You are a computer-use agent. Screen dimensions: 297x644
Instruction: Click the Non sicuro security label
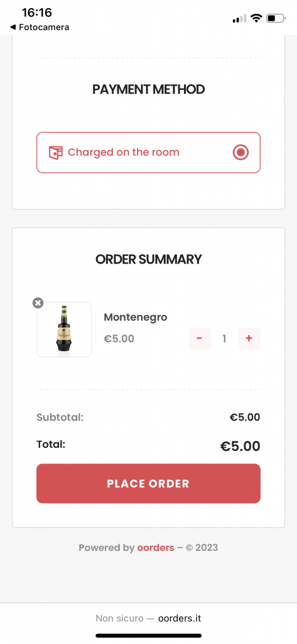click(x=119, y=618)
